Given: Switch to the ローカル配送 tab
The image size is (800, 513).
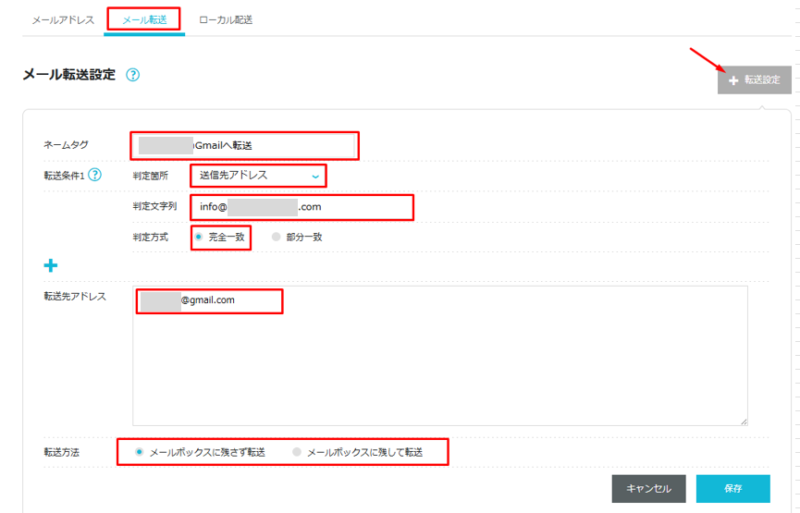Looking at the screenshot, I should click(x=226, y=19).
